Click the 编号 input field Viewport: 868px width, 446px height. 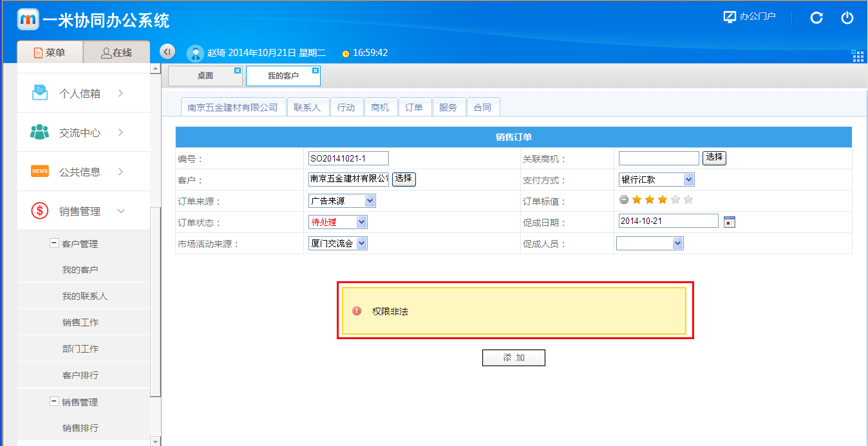click(348, 158)
